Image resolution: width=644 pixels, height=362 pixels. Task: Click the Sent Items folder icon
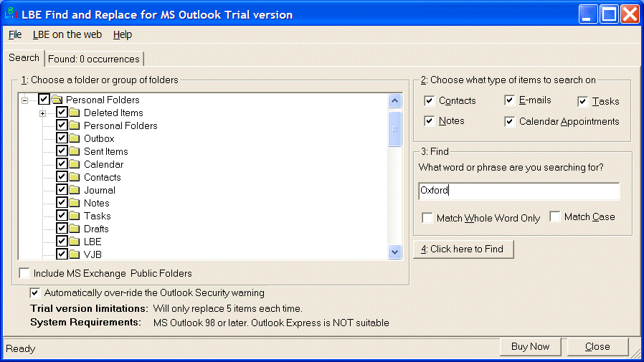tap(75, 151)
